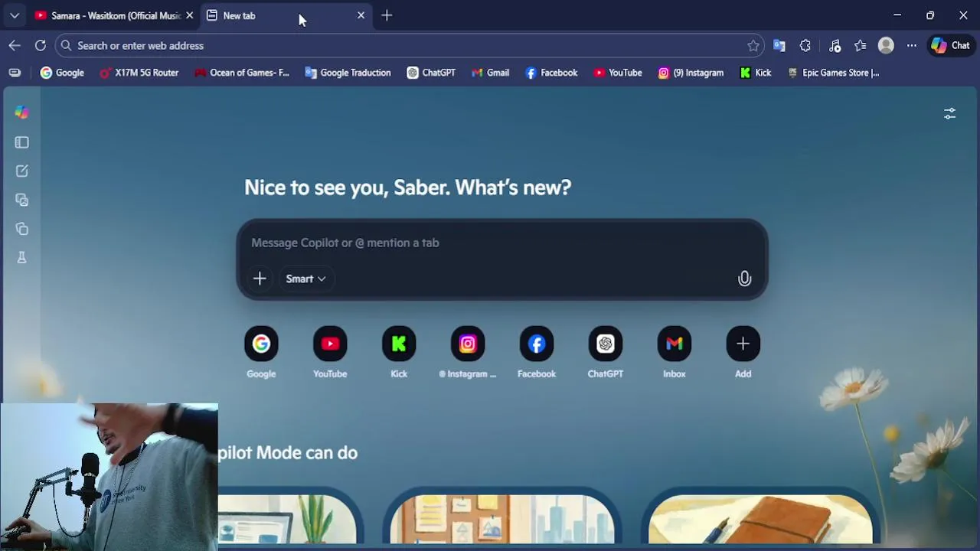Open the Google quick link tile
Screen dimensions: 980x551
tap(261, 353)
